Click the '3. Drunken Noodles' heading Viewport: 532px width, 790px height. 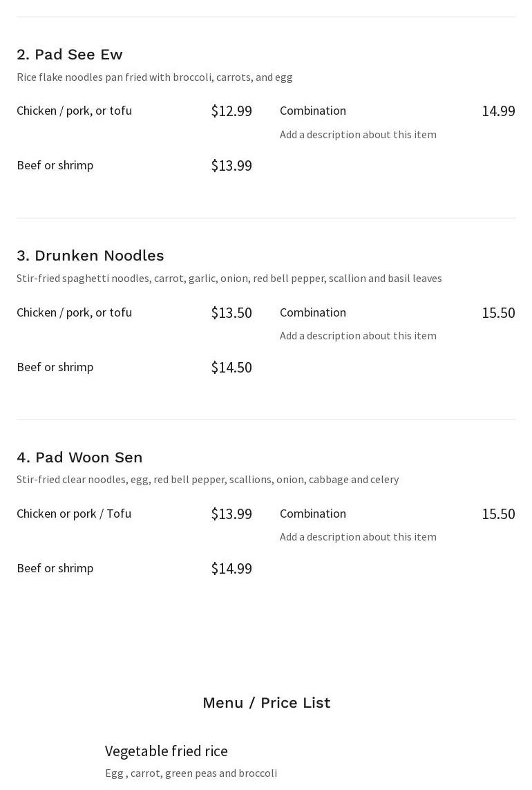[91, 256]
